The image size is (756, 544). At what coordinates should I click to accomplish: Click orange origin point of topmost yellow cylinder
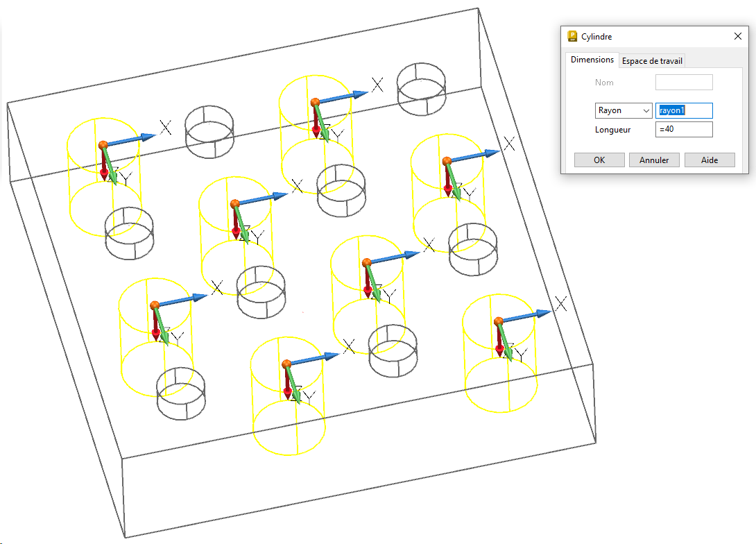(x=315, y=102)
